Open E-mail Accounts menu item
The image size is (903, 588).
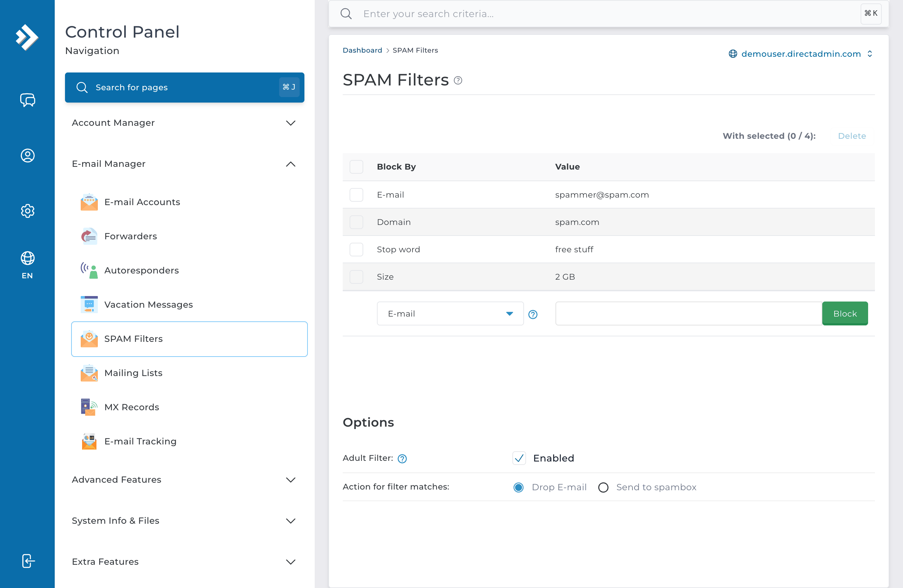[189, 202]
